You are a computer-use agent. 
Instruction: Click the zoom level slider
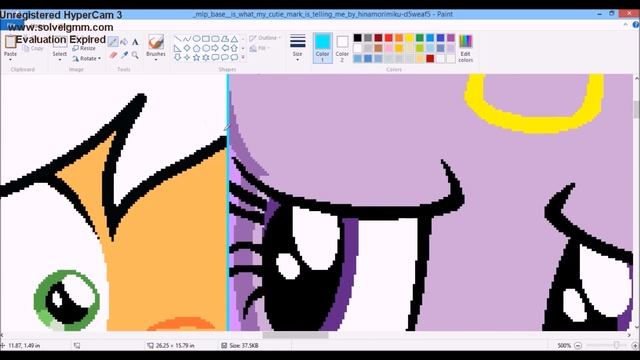point(616,346)
